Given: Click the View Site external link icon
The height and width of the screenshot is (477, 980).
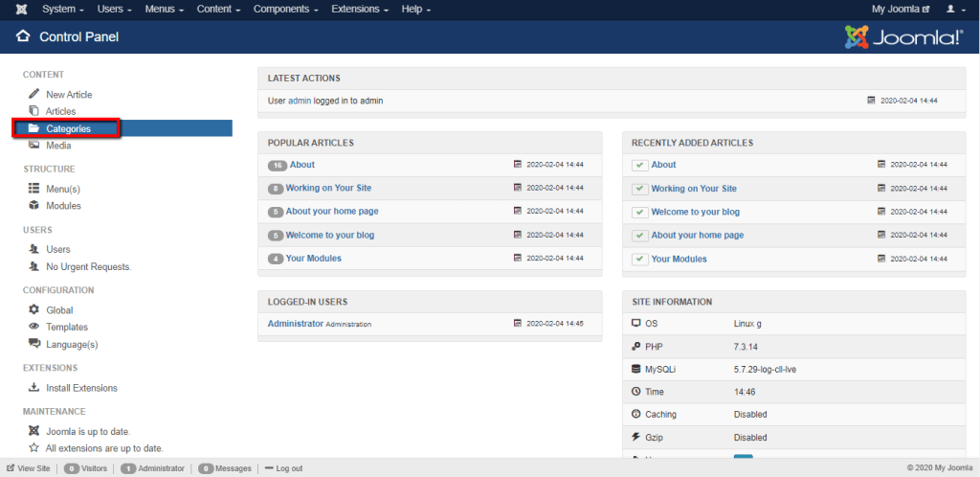Looking at the screenshot, I should click(11, 467).
